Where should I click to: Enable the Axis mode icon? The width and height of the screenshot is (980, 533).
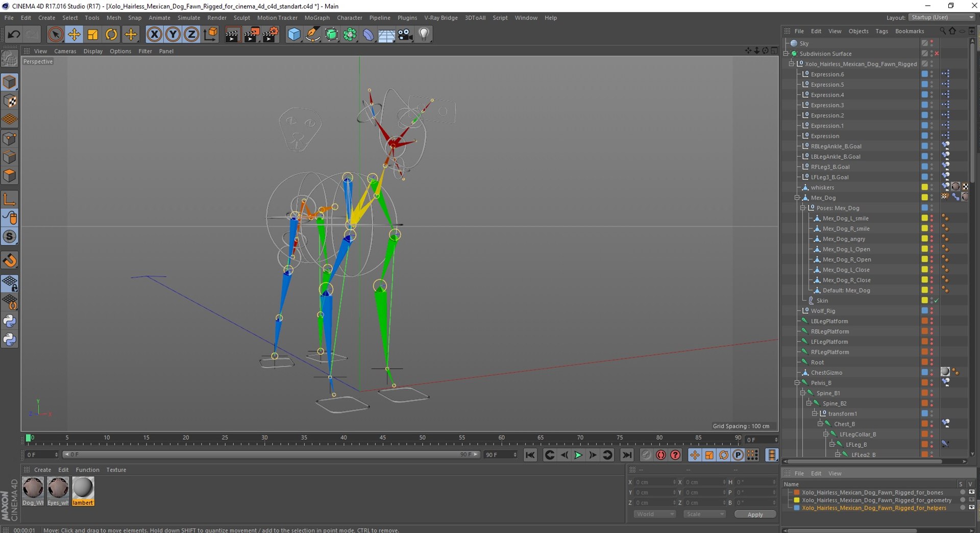pyautogui.click(x=10, y=199)
